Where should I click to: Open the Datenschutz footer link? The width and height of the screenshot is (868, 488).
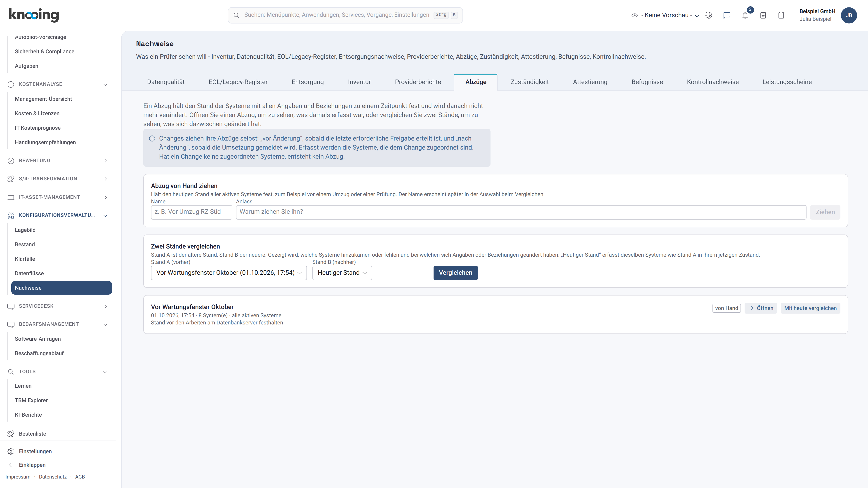53,477
